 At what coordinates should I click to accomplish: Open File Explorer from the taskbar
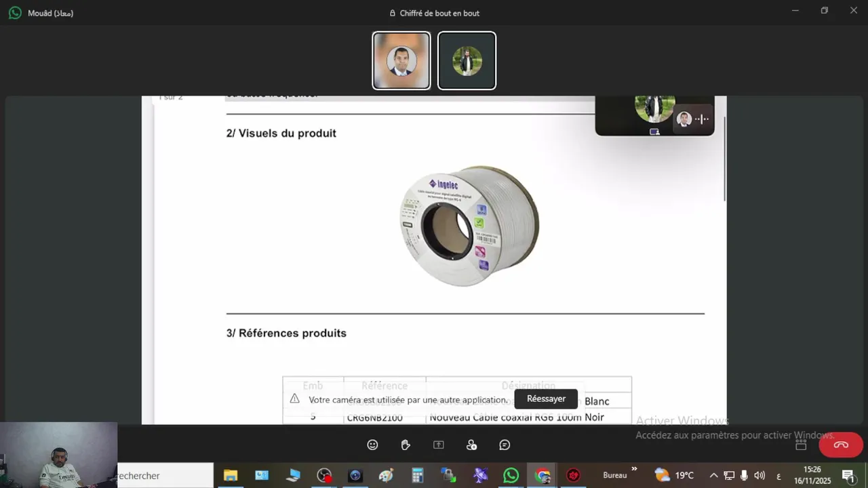(231, 476)
